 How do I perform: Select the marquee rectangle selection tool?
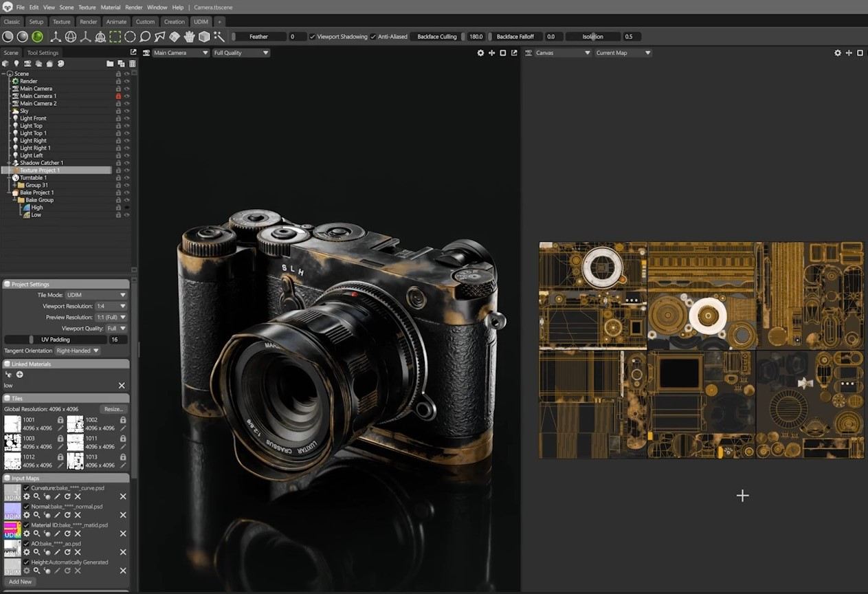click(x=114, y=36)
